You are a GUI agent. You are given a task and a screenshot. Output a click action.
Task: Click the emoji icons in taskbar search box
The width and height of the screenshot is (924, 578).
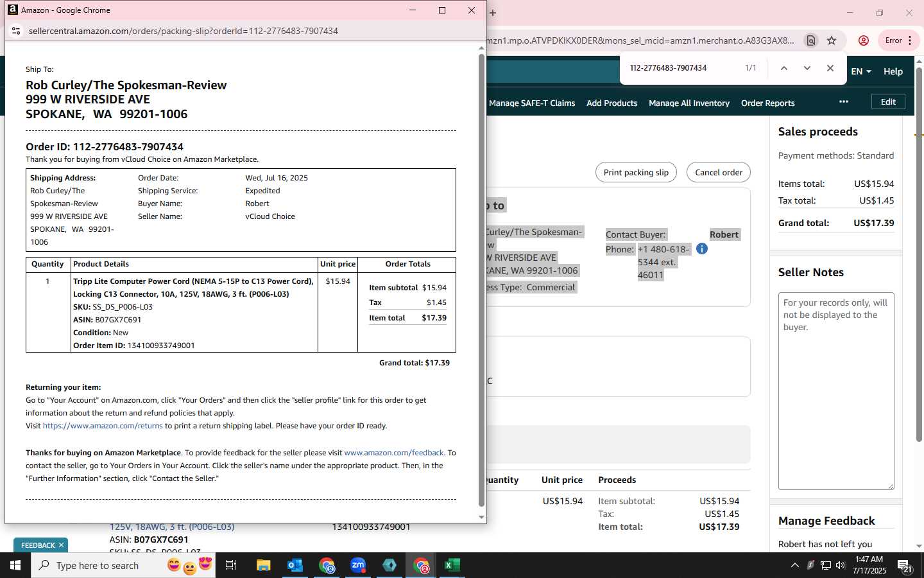pos(189,565)
